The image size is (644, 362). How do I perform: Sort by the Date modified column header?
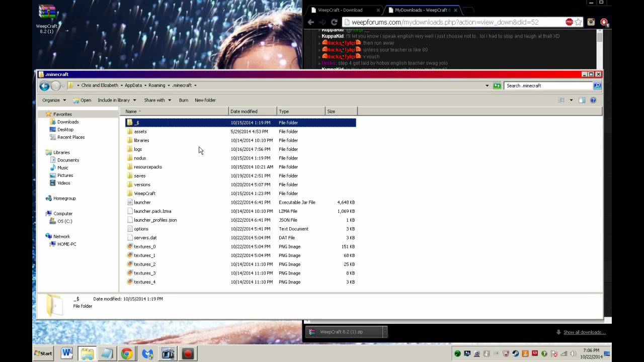click(253, 111)
